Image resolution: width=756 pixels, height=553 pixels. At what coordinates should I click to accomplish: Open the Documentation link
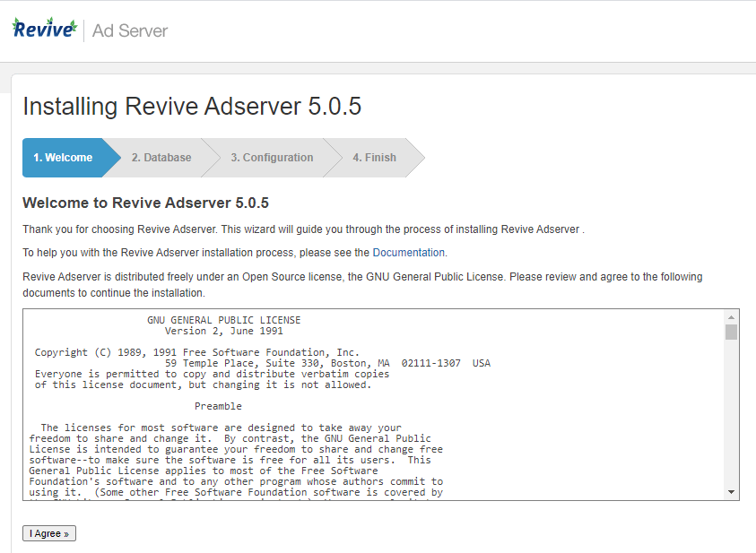tap(409, 253)
